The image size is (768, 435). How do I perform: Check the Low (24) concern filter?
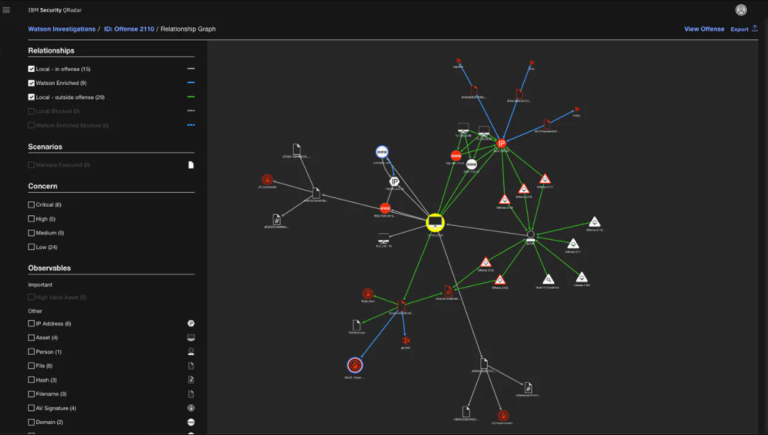tap(31, 247)
